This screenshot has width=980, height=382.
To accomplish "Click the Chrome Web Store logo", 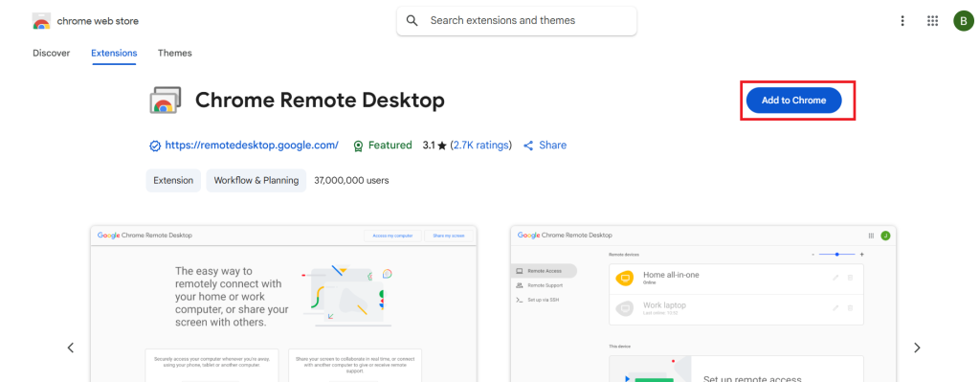I will click(41, 21).
